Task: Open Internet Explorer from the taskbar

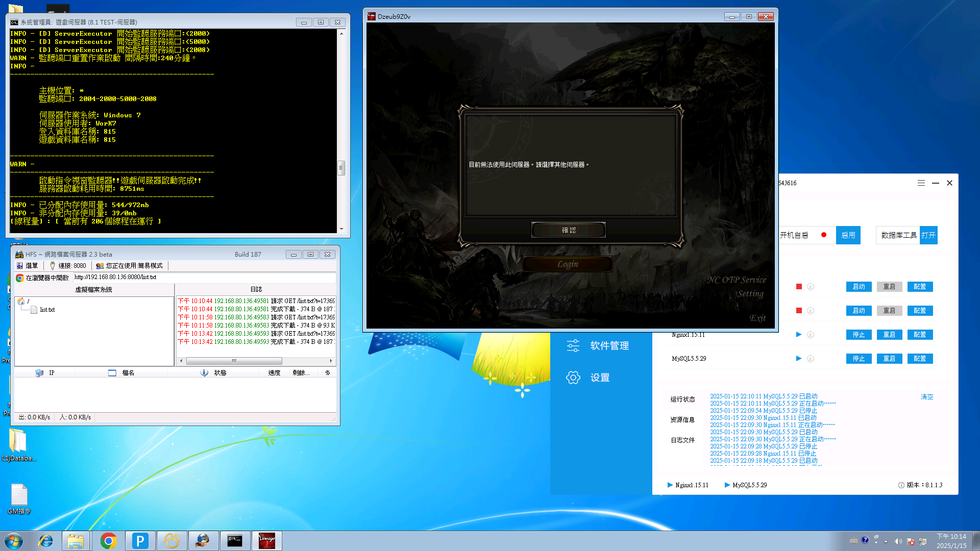Action: coord(45,541)
